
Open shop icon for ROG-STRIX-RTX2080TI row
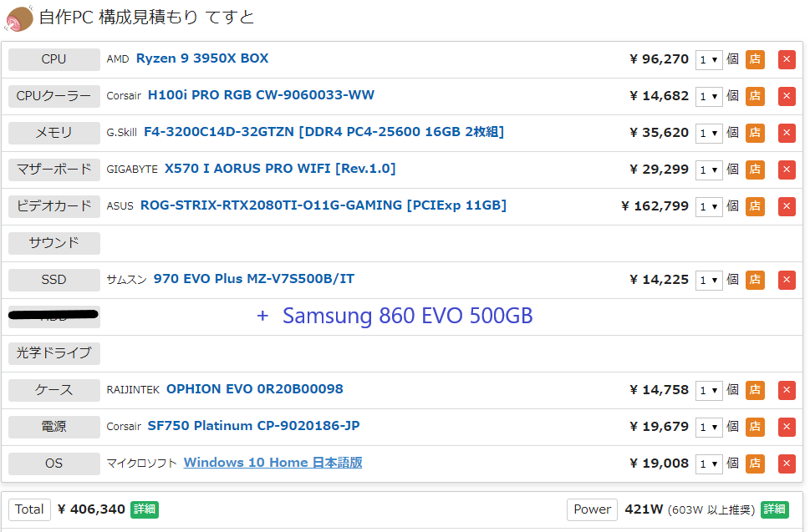click(x=755, y=206)
